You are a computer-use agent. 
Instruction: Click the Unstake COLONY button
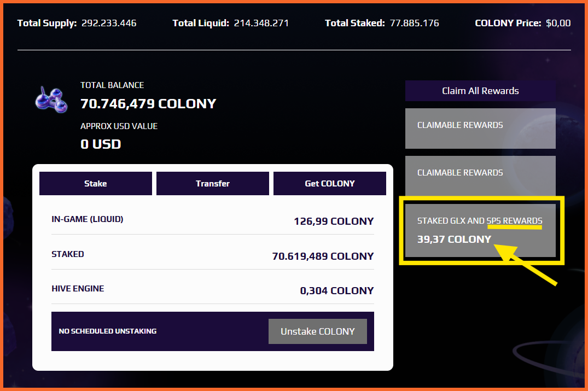[x=318, y=331]
